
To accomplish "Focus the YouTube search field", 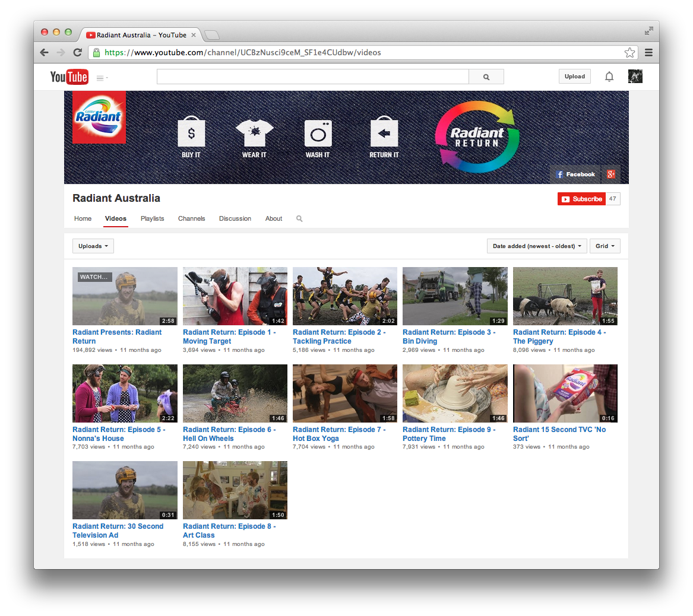I will (312, 77).
